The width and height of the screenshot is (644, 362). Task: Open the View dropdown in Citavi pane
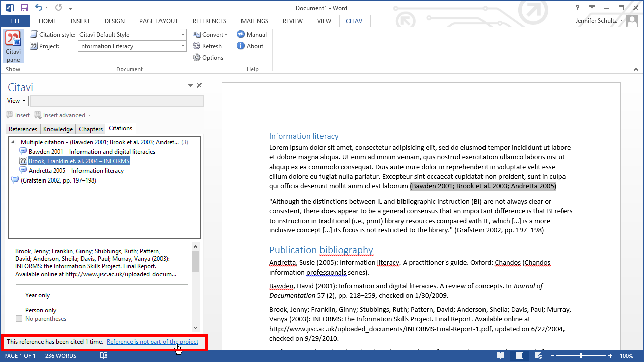click(x=16, y=101)
